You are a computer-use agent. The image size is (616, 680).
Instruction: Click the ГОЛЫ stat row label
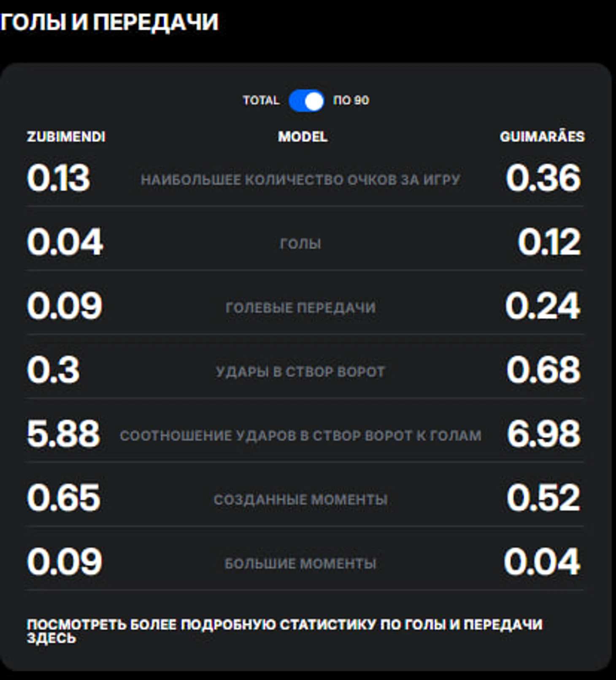300,244
